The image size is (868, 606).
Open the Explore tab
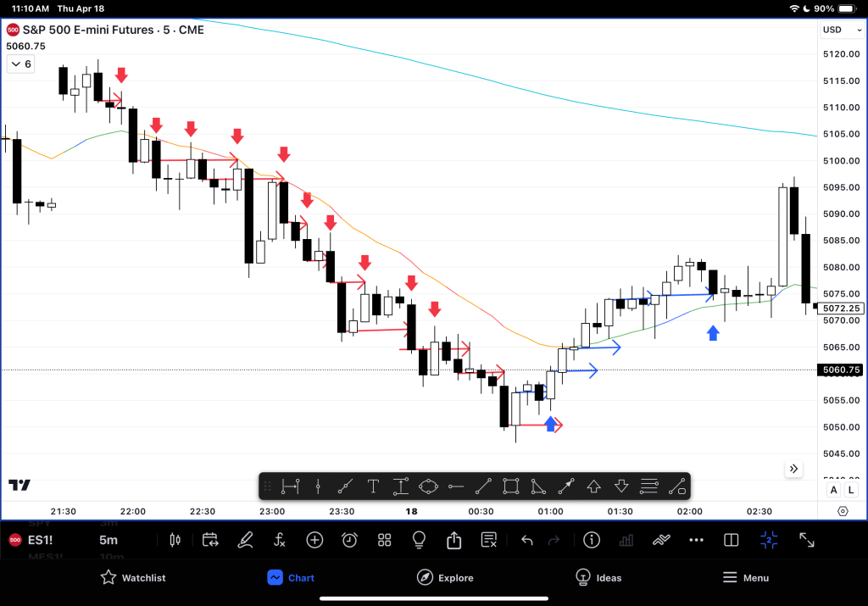point(445,578)
